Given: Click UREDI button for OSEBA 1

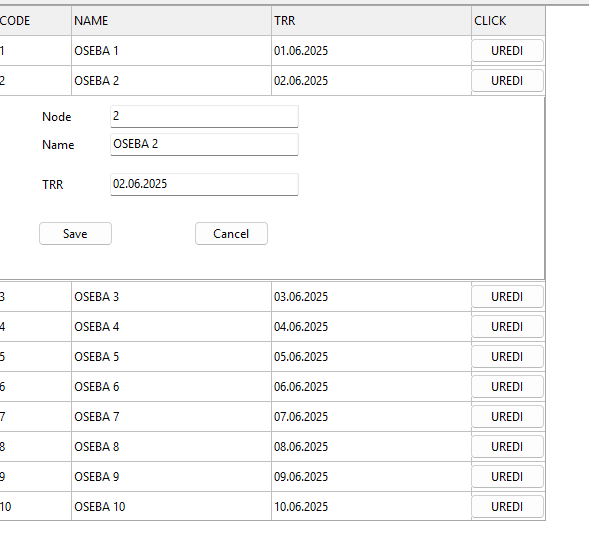Looking at the screenshot, I should (507, 51).
